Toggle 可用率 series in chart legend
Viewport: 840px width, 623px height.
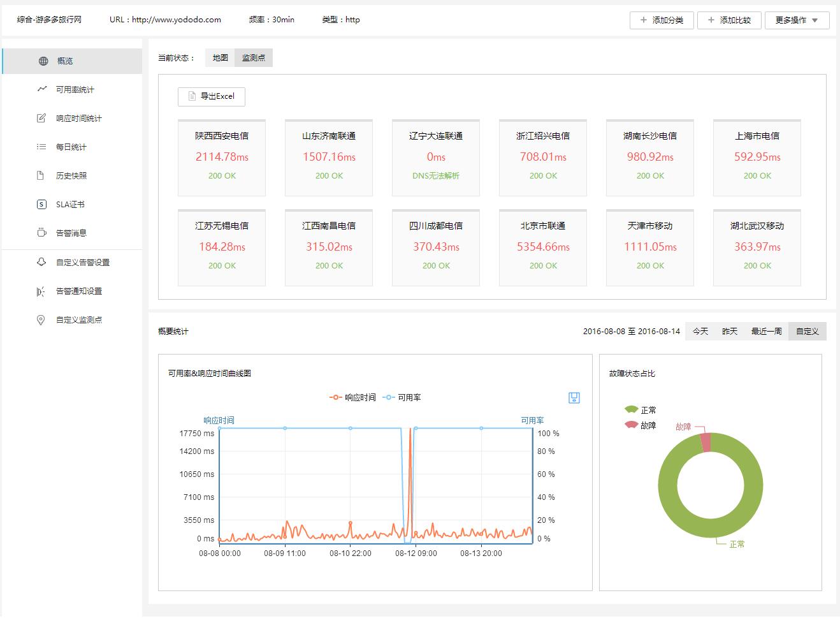tap(402, 397)
